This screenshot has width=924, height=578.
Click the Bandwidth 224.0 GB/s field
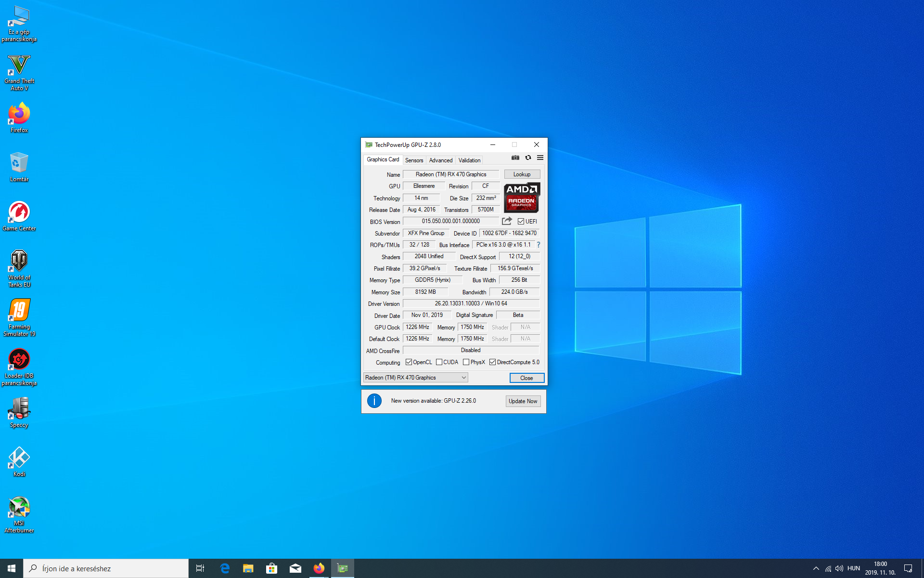[x=514, y=292]
